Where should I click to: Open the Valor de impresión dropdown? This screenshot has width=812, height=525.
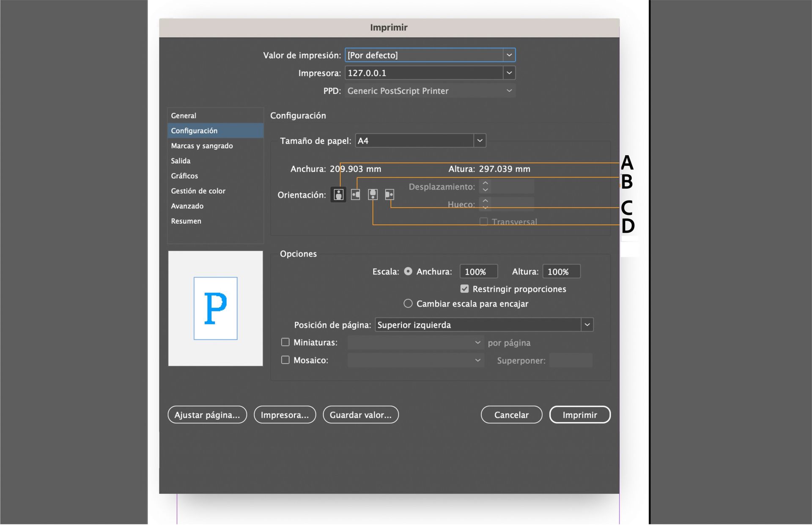pyautogui.click(x=509, y=55)
